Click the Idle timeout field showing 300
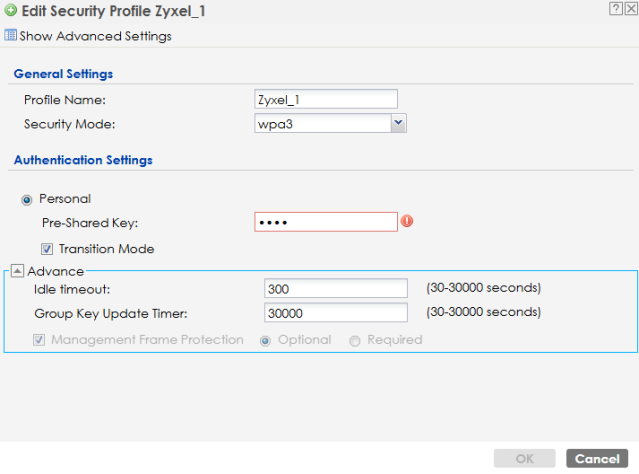639x474 pixels. (x=336, y=288)
